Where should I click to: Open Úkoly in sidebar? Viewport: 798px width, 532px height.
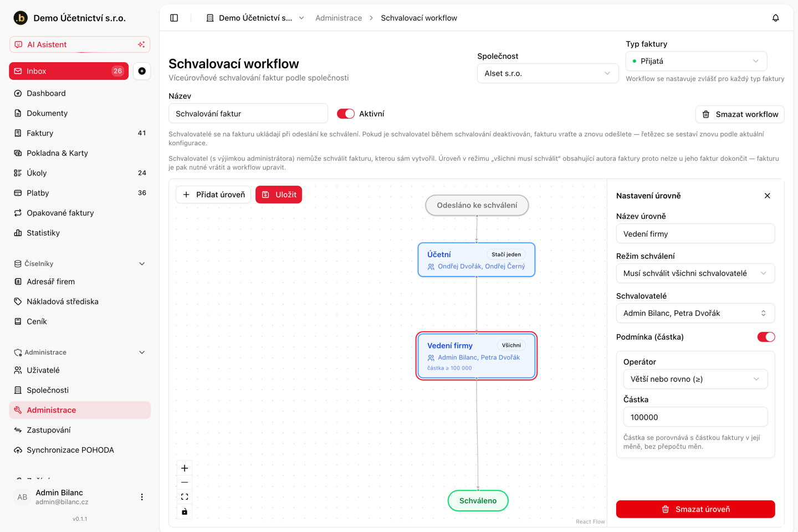click(80, 173)
